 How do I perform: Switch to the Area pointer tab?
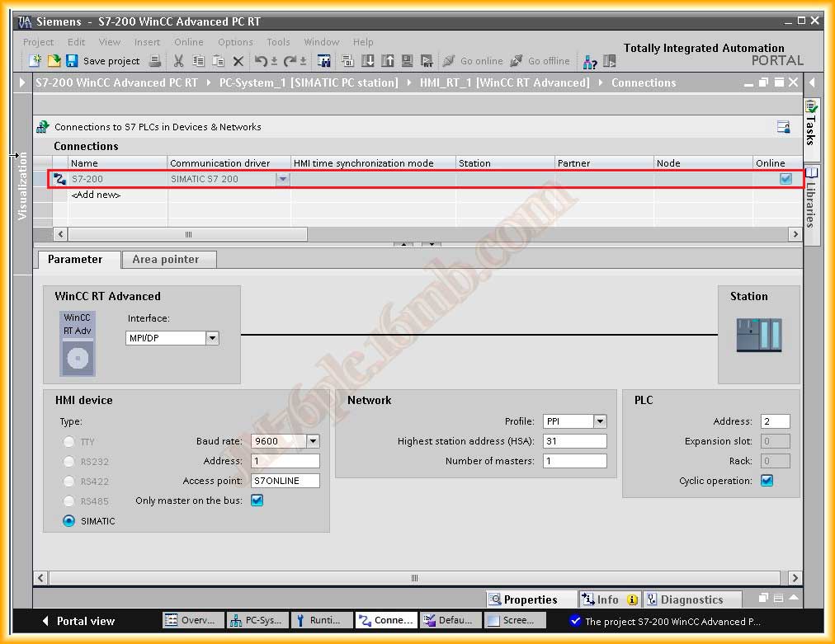point(166,259)
